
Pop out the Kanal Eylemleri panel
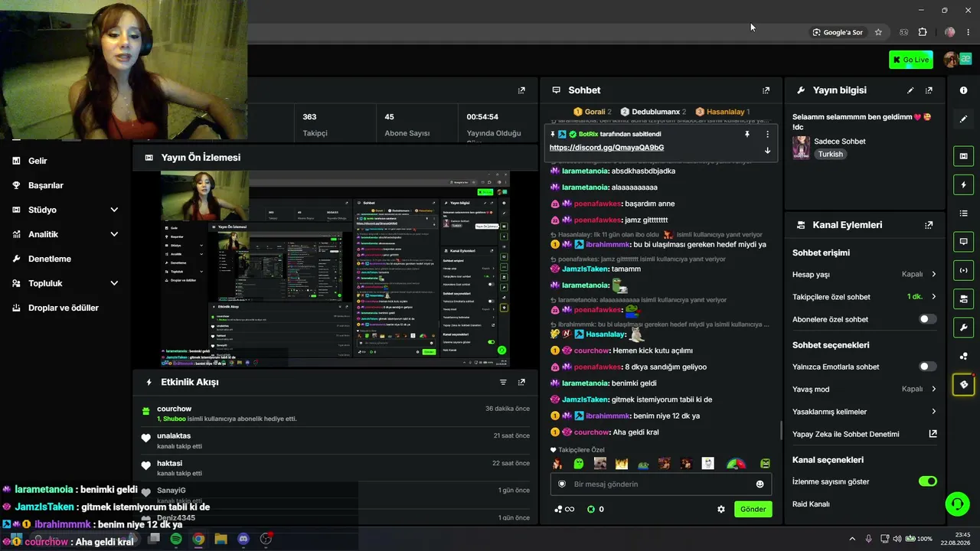(929, 225)
